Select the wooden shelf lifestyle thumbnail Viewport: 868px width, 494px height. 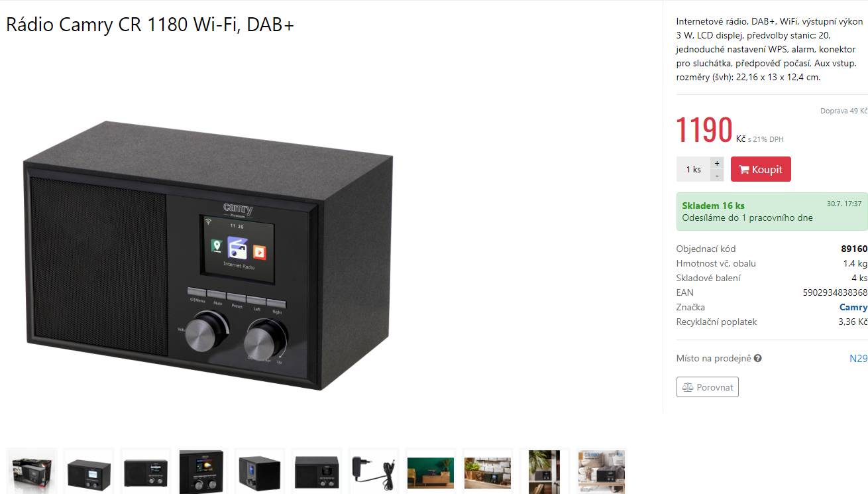coord(488,471)
